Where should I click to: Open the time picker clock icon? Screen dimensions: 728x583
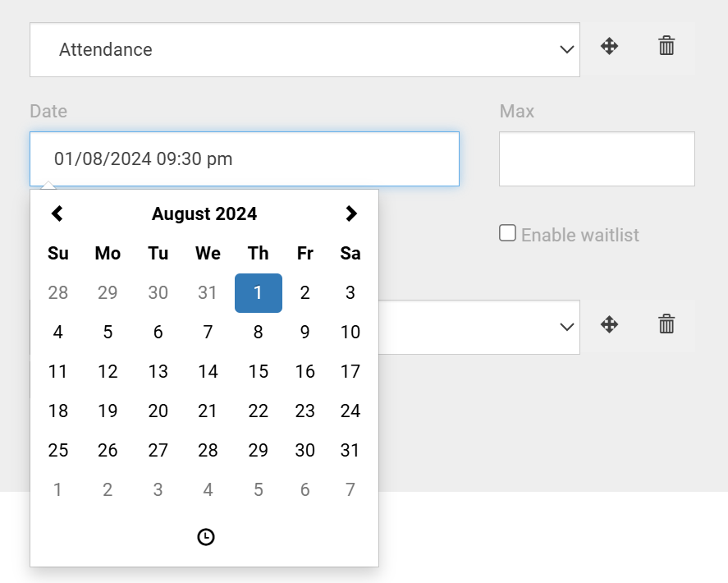pyautogui.click(x=206, y=537)
